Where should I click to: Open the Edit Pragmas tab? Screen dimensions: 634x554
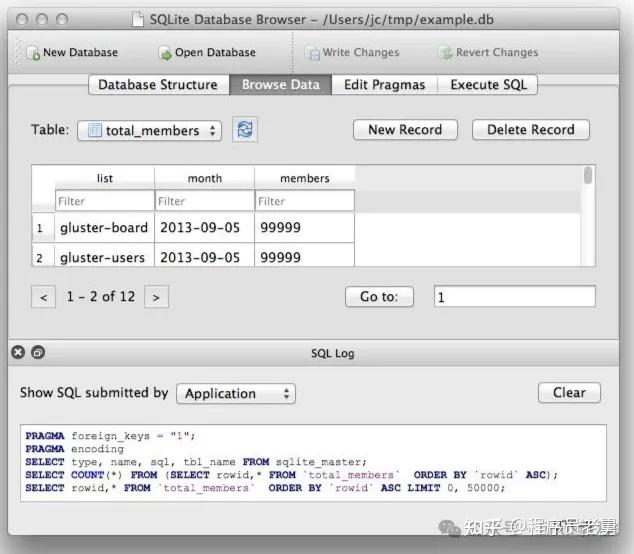[x=385, y=85]
